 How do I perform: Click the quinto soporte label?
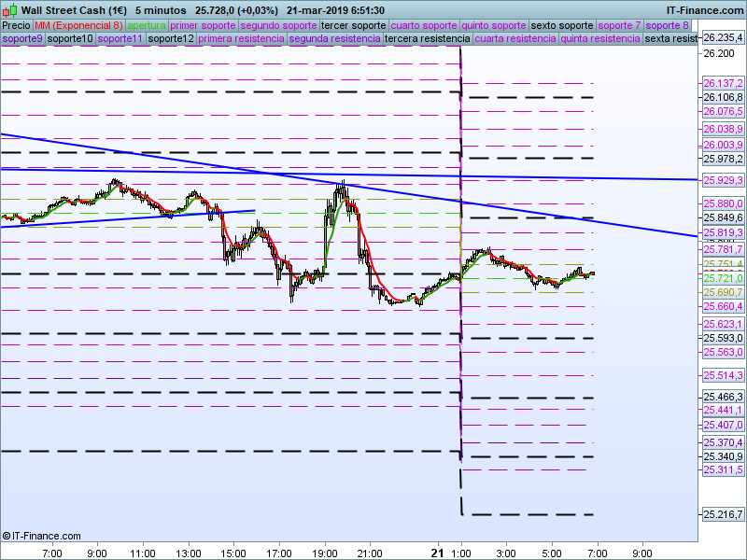pyautogui.click(x=494, y=26)
